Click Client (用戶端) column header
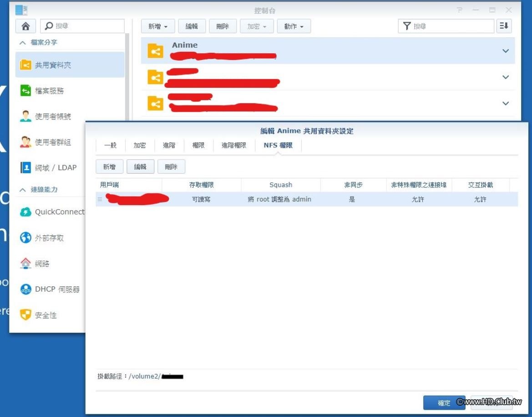This screenshot has width=532, height=417. point(129,185)
